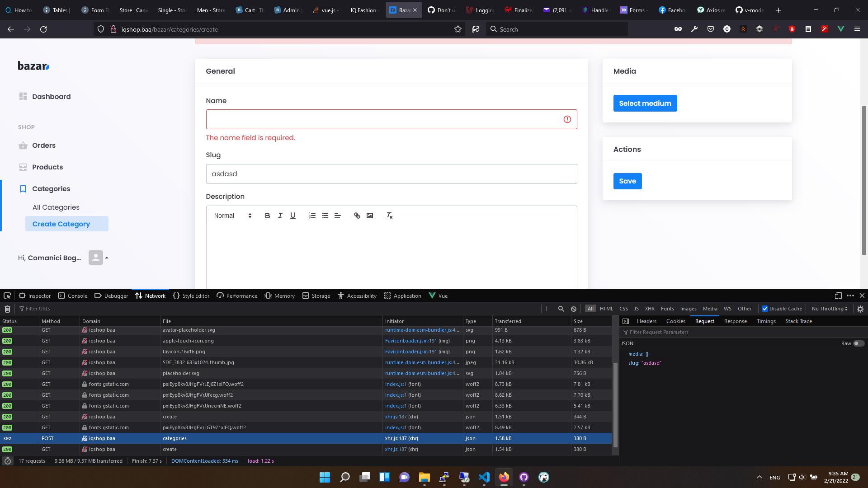Open the Categories sidebar menu item
This screenshot has height=488, width=868.
pyautogui.click(x=51, y=188)
